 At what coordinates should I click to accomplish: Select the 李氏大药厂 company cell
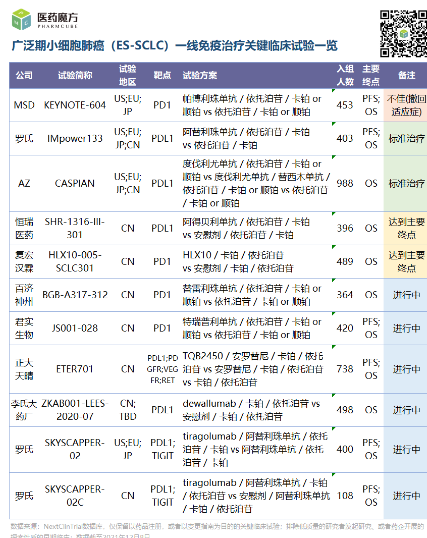click(24, 410)
